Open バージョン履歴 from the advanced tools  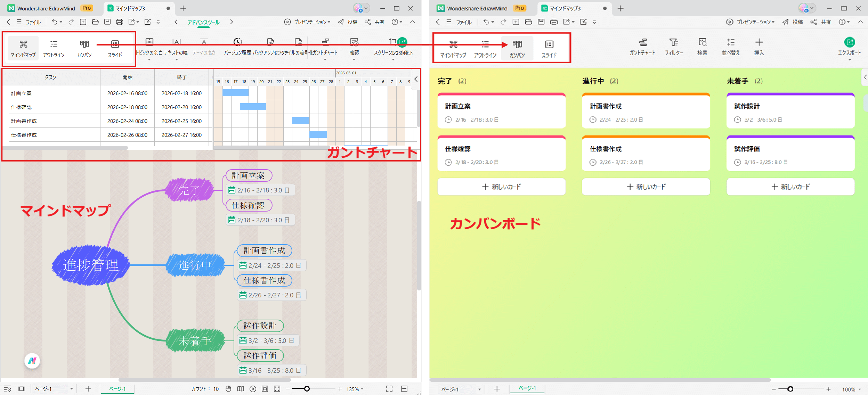coord(237,45)
